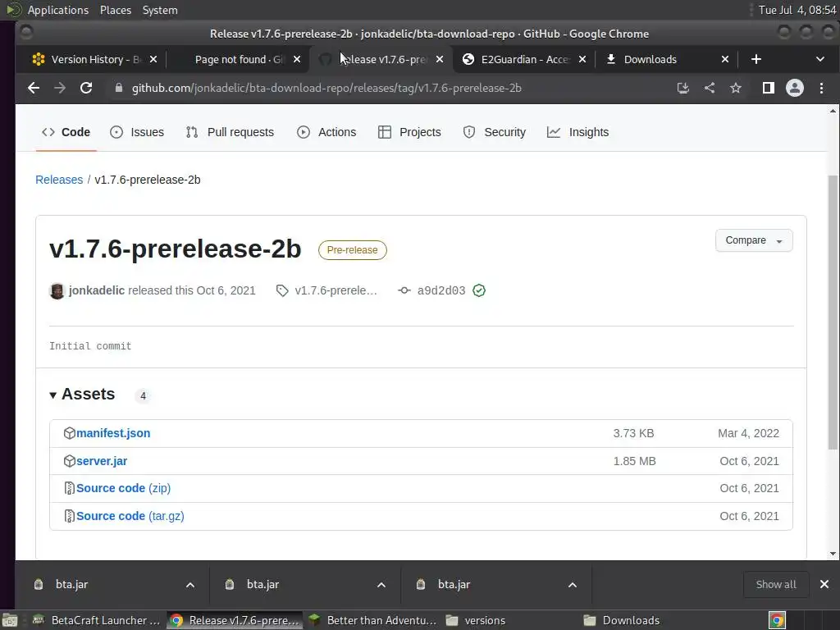Open the Actions tab
The width and height of the screenshot is (840, 630).
326,132
